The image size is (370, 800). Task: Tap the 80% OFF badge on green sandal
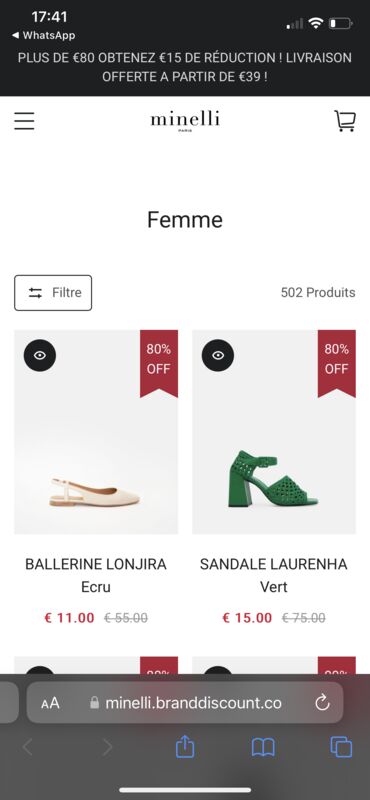(x=337, y=363)
